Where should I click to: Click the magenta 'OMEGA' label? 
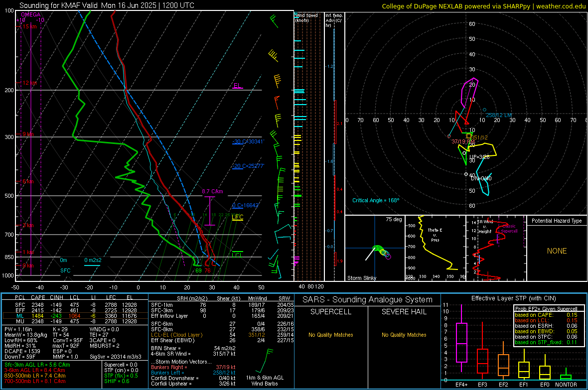pos(31,14)
